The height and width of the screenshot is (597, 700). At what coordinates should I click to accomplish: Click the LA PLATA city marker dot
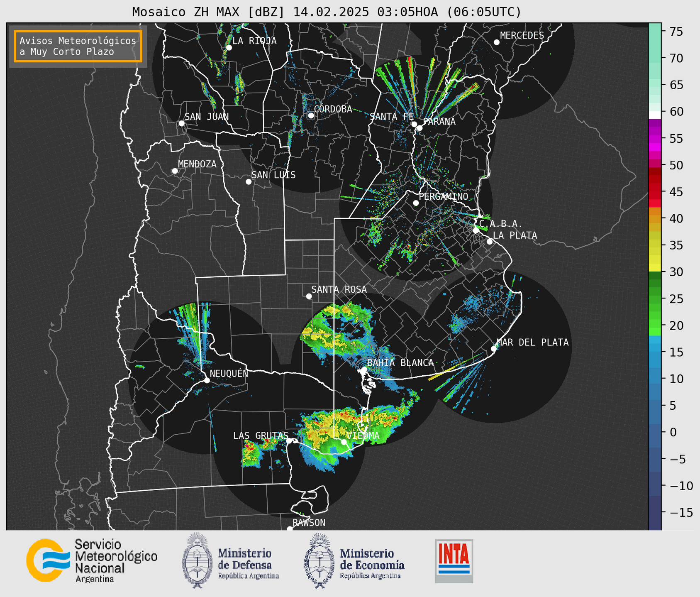pyautogui.click(x=490, y=242)
